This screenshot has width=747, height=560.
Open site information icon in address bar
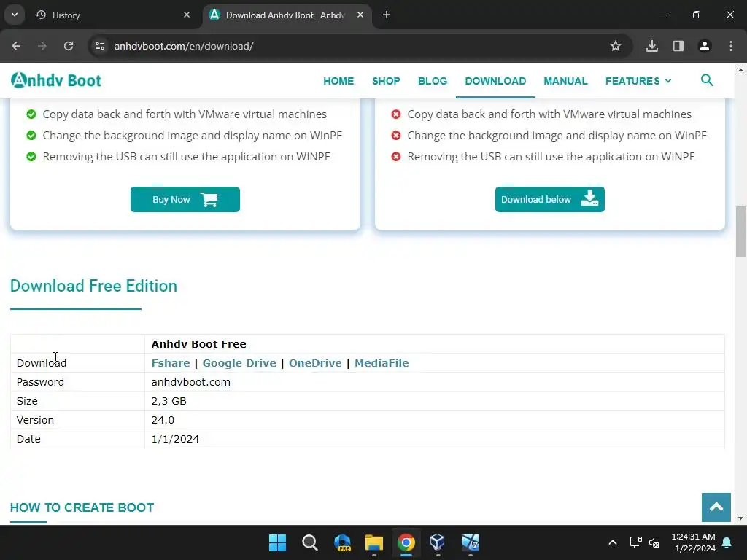[x=100, y=46]
